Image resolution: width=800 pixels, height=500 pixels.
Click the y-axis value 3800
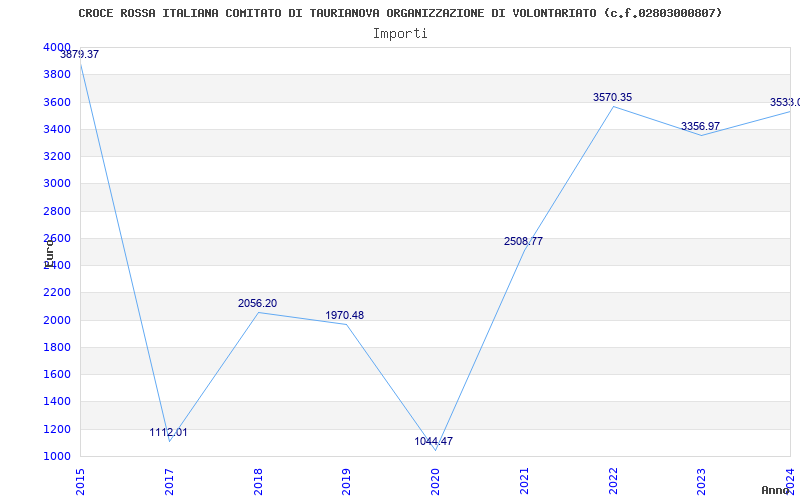tap(57, 74)
